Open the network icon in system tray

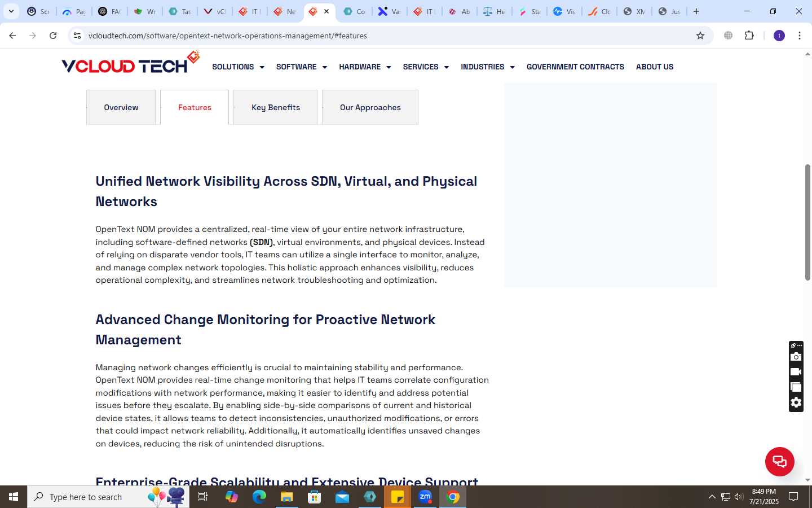coord(726,497)
